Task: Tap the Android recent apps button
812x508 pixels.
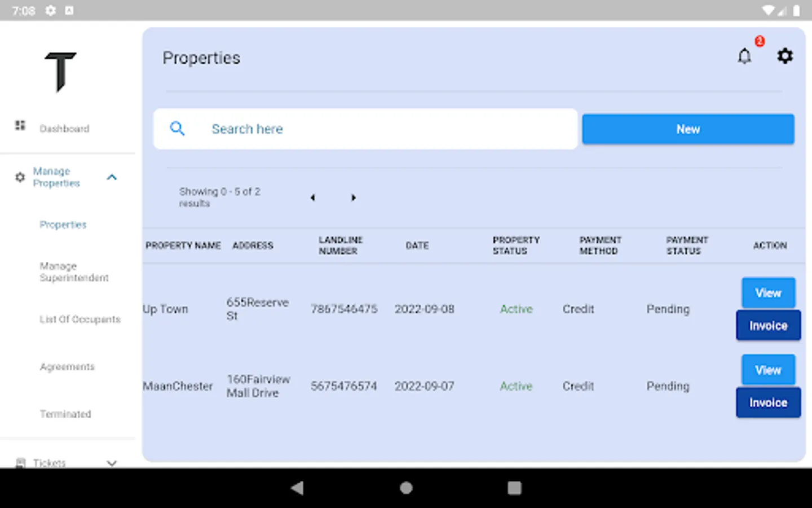Action: tap(514, 488)
